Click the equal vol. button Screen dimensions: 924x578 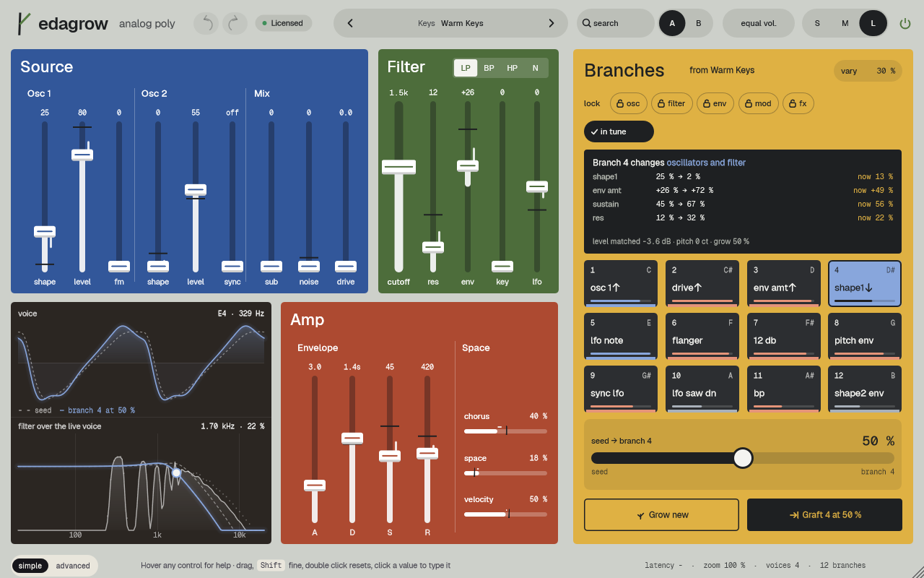(759, 23)
